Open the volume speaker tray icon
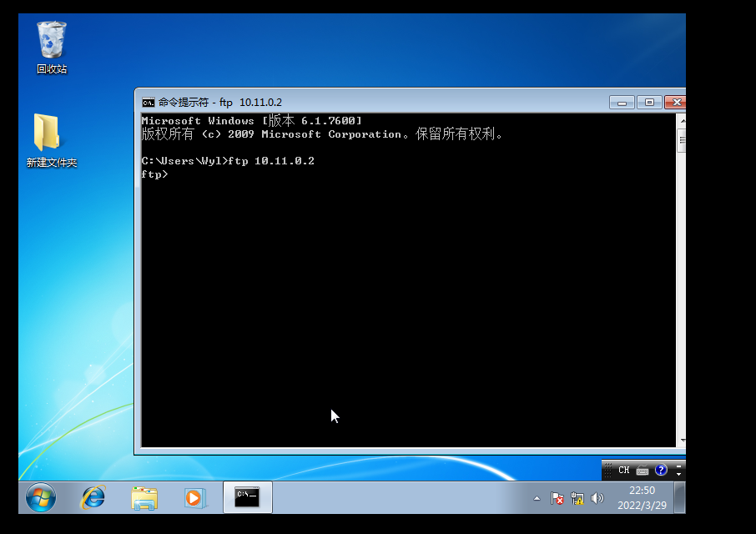756x534 pixels. tap(597, 498)
